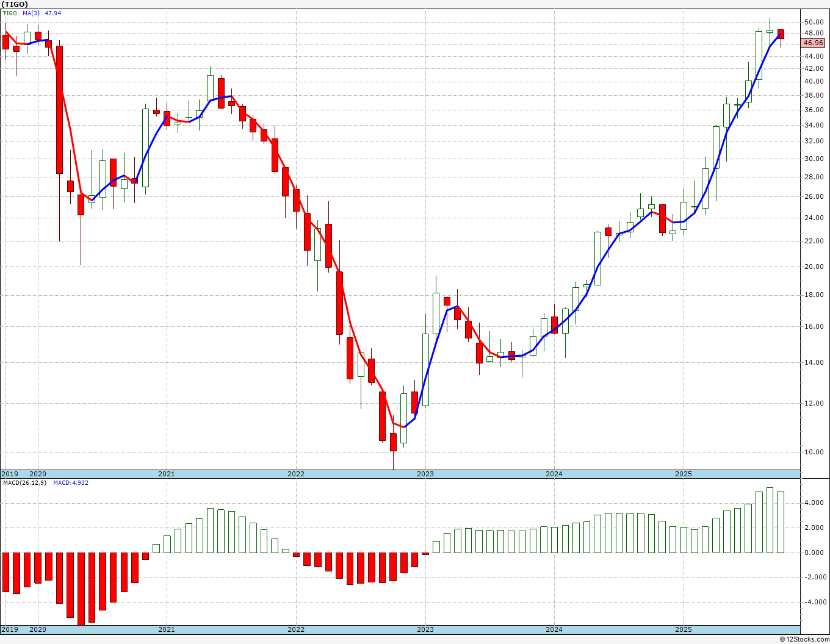Click 2021 on the price chart timeline
Viewport: 830px width, 644px height.
(x=166, y=474)
